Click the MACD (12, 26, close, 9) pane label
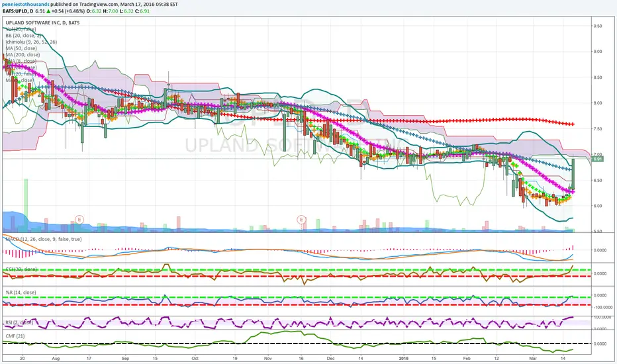 44,239
